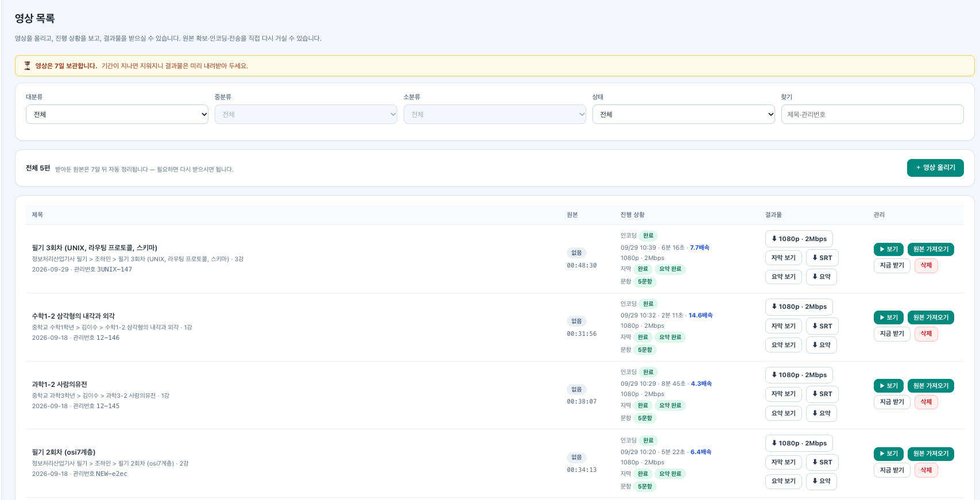This screenshot has width=980, height=500.
Task: Click 지금 받기 for 과학1-2 사람의유전
Action: [x=892, y=402]
